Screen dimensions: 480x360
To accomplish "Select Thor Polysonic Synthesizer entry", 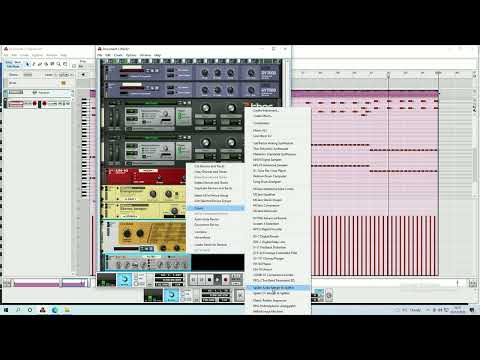I will coord(278,149).
